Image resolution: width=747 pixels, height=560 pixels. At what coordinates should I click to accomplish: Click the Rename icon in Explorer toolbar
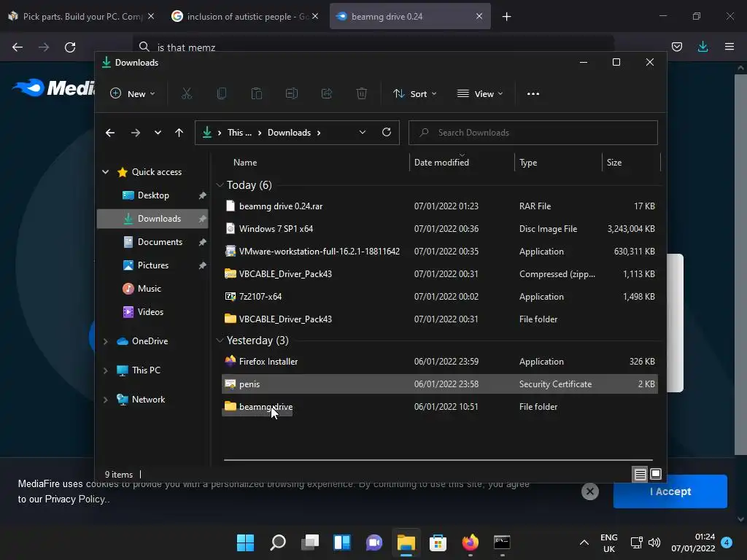pos(292,94)
